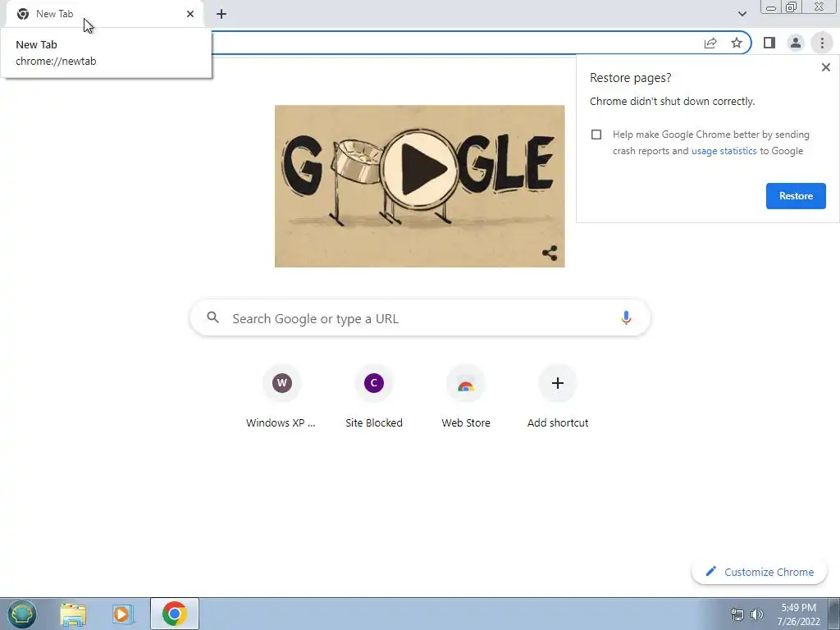Click the address bar

point(455,43)
